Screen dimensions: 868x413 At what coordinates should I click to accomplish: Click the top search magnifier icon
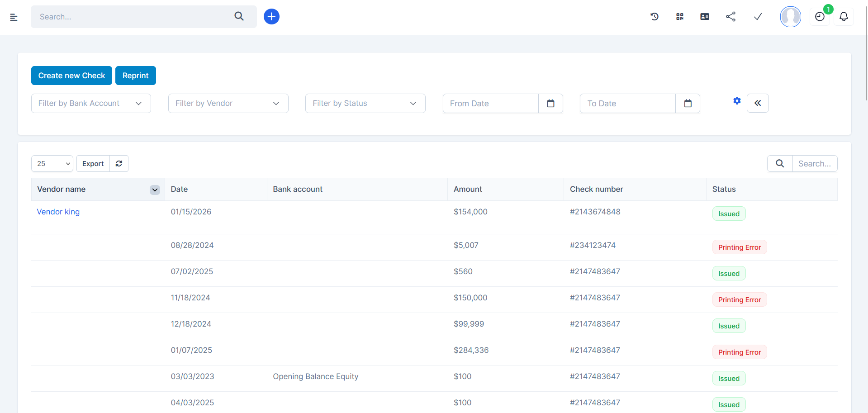[239, 16]
